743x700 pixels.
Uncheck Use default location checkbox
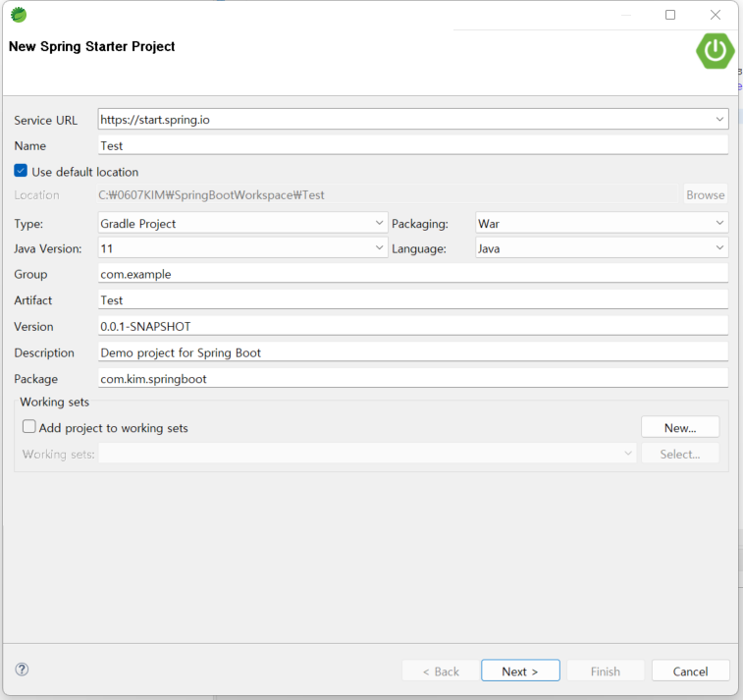[x=21, y=171]
